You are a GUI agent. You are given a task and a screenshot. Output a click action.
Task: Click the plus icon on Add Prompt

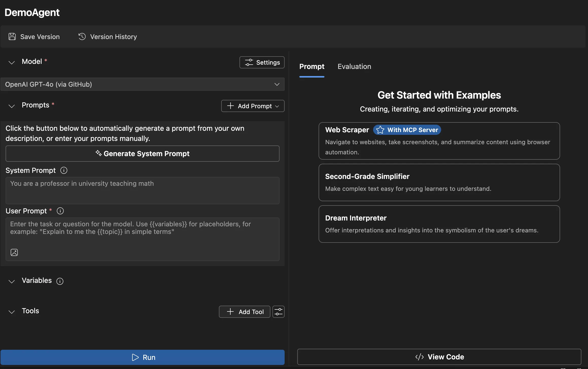(230, 106)
